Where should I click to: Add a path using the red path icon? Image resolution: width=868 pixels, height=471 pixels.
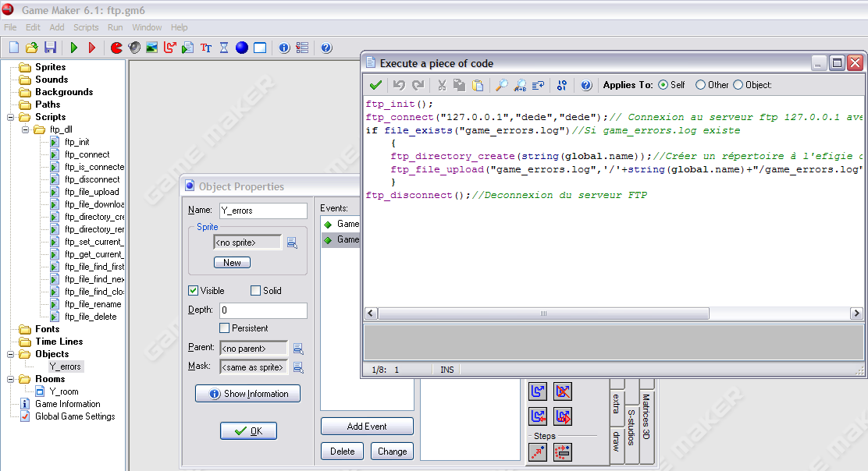170,48
